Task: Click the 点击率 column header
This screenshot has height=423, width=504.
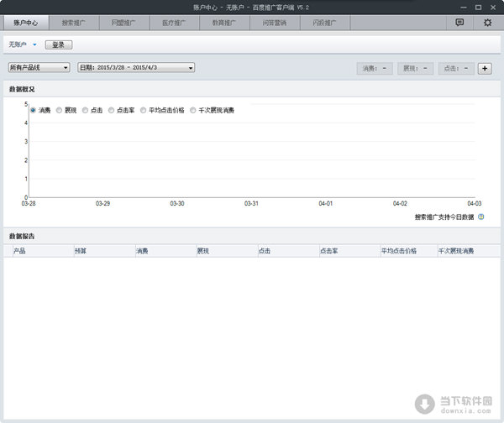Action: coord(349,251)
